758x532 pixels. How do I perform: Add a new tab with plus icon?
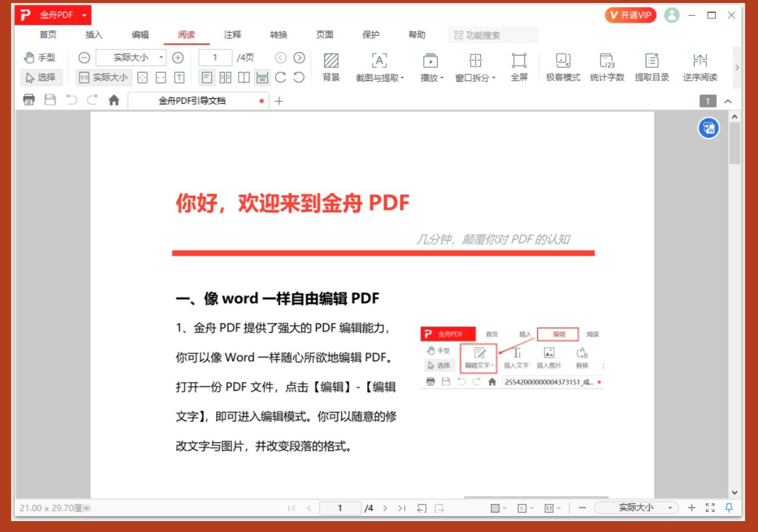(279, 101)
